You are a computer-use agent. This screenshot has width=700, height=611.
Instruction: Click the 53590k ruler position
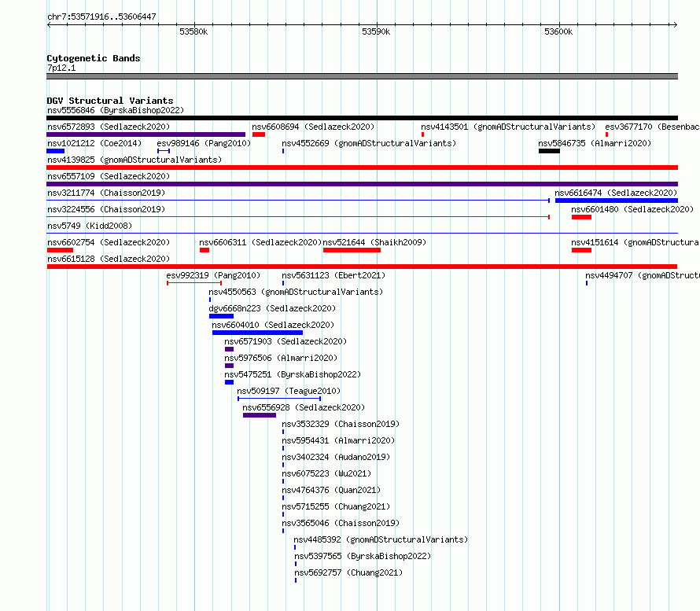point(376,31)
